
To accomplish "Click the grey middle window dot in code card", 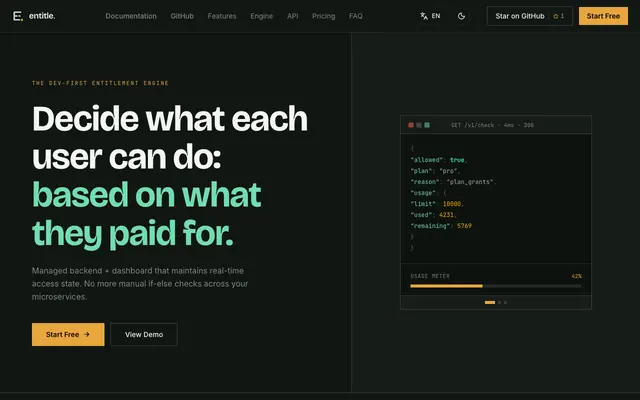I will (419, 125).
